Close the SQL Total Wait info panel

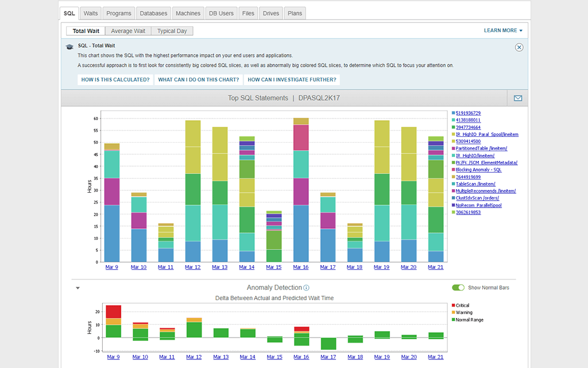pos(519,47)
